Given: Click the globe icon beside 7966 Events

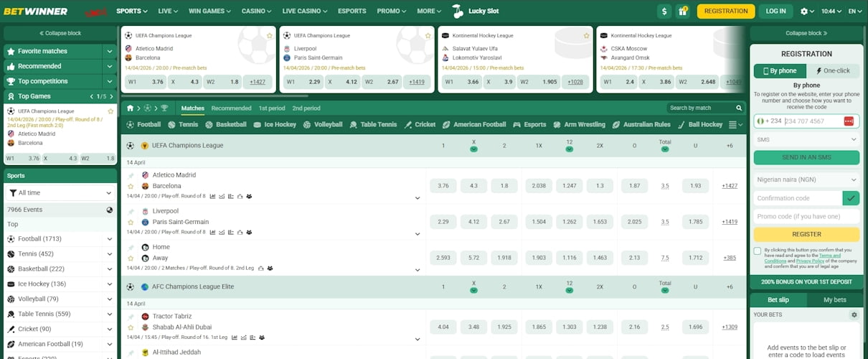Looking at the screenshot, I should (x=109, y=210).
